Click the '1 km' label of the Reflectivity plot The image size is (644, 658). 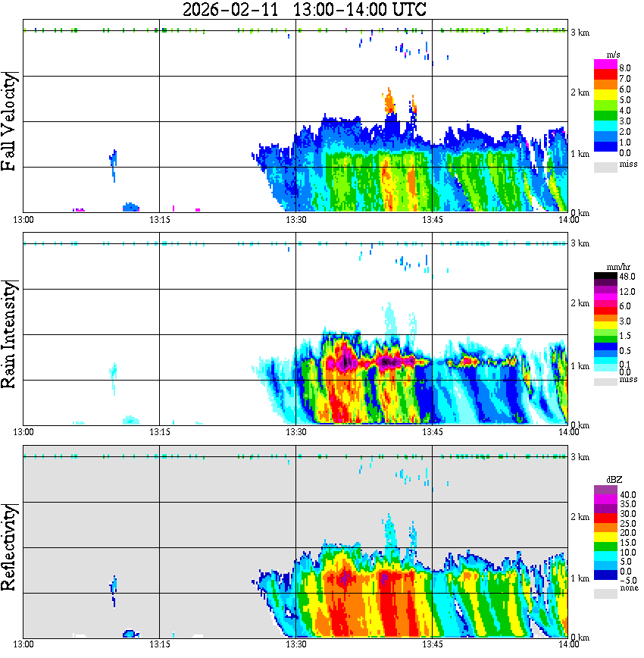click(580, 578)
